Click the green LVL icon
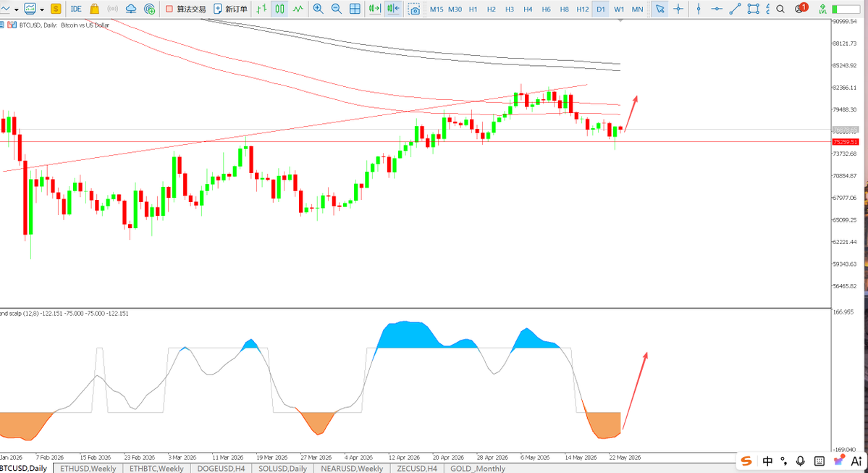Image resolution: width=868 pixels, height=473 pixels. (x=822, y=9)
